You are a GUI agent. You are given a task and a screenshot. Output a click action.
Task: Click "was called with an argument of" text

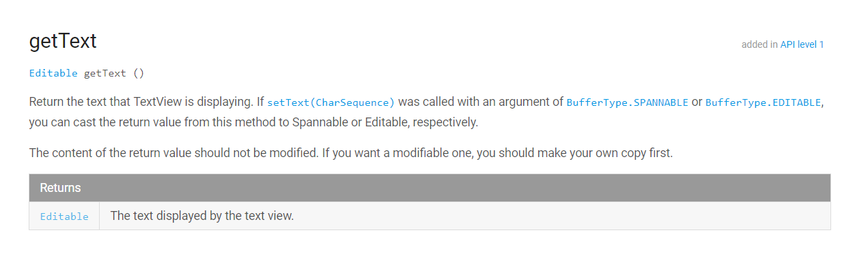coord(481,102)
